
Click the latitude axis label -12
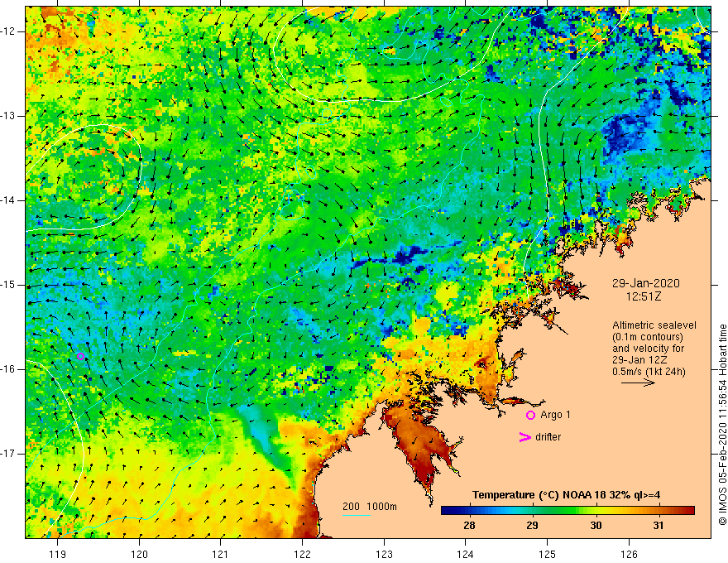coord(9,31)
